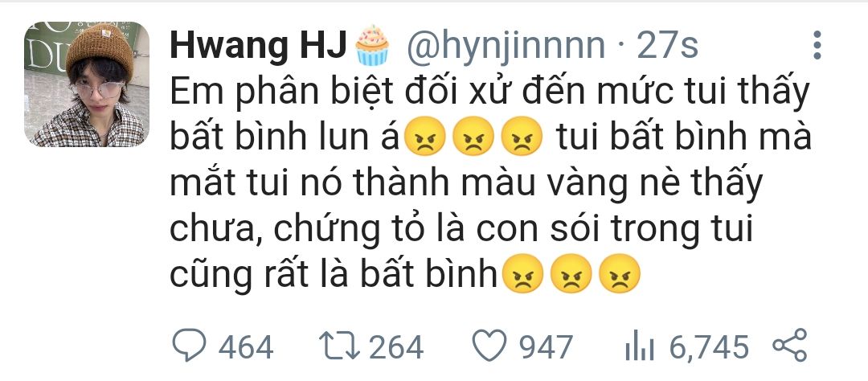Viewport: 868px width, 381px height.
Task: Retweet using the arrows icon
Action: point(339,346)
